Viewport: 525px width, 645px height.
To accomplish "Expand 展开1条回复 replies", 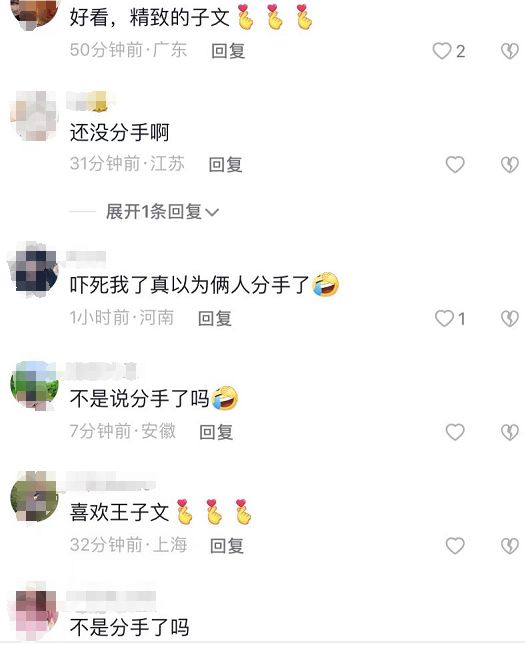I will (162, 212).
